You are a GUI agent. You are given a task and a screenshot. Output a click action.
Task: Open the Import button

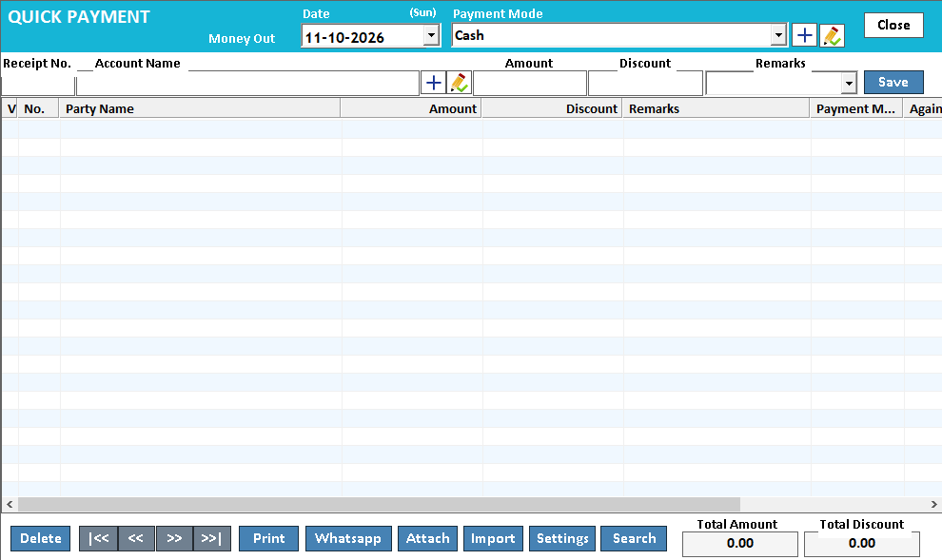click(493, 538)
